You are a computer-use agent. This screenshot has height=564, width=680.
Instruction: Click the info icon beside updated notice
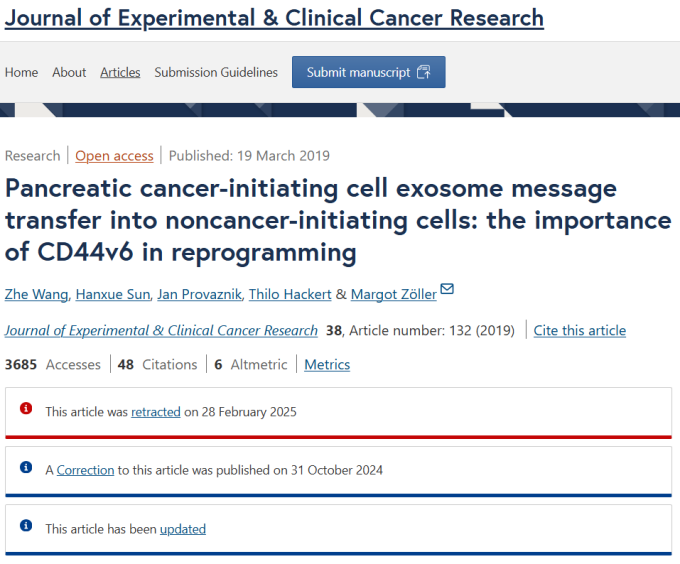tap(26, 525)
